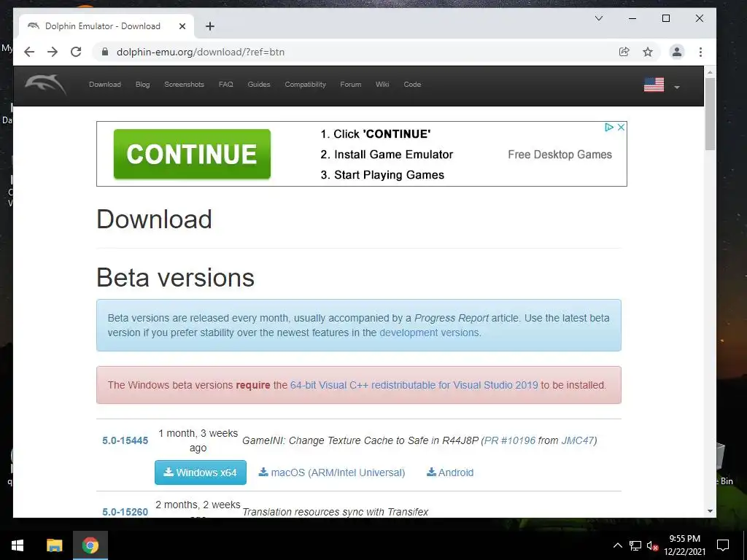The image size is (747, 560).
Task: Open version 5.0-15260 link
Action: coord(125,512)
